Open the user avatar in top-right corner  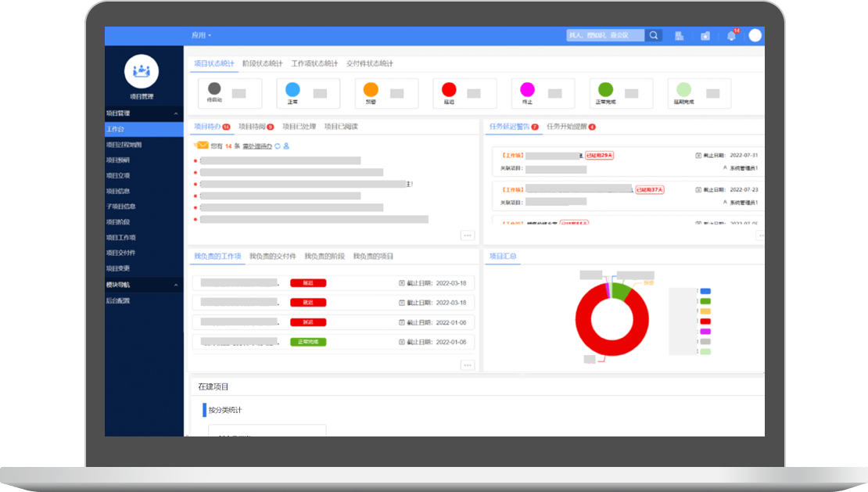(x=755, y=35)
